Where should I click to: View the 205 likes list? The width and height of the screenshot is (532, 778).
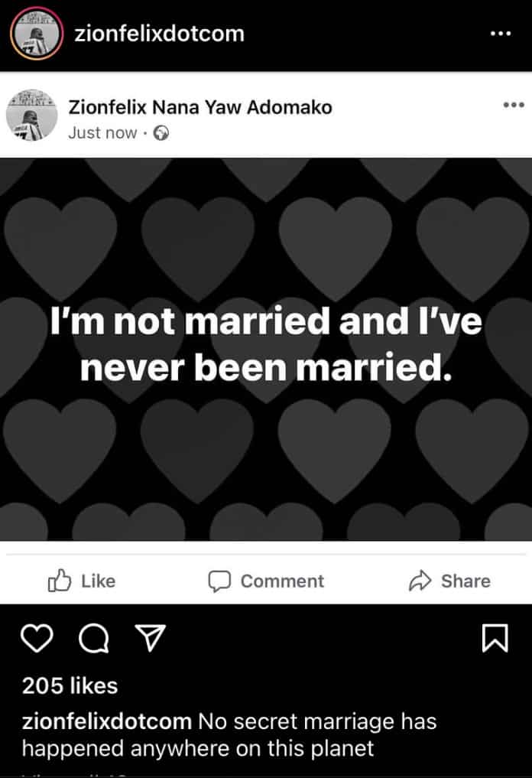coord(70,685)
